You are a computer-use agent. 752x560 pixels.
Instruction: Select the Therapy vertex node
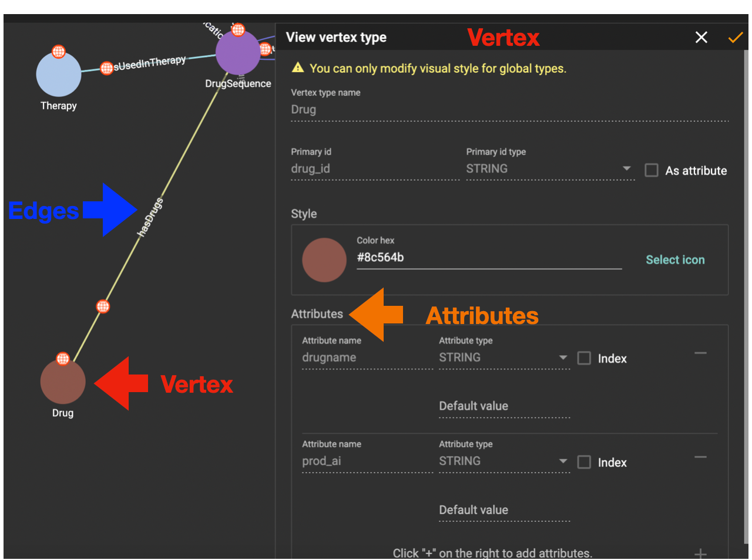pyautogui.click(x=58, y=73)
